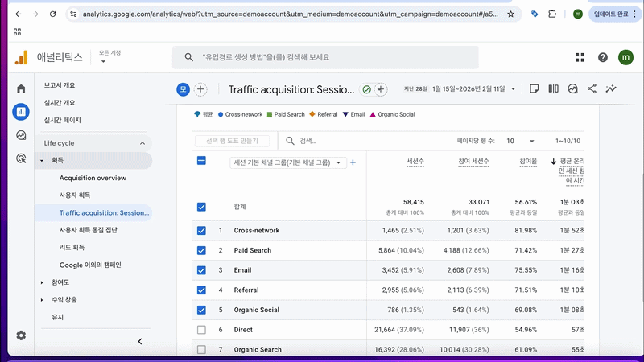
Task: Click the Referral orange legend marker
Action: 312,114
